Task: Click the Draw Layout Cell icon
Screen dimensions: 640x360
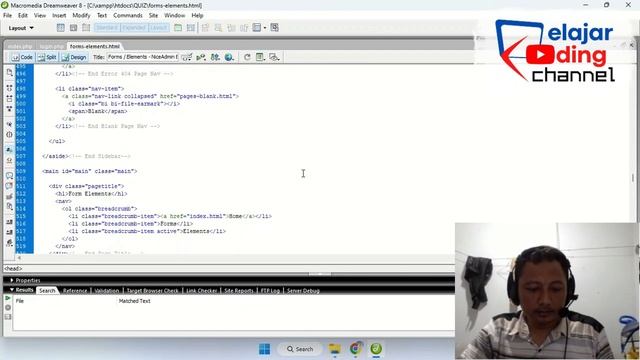Action: coord(191,28)
